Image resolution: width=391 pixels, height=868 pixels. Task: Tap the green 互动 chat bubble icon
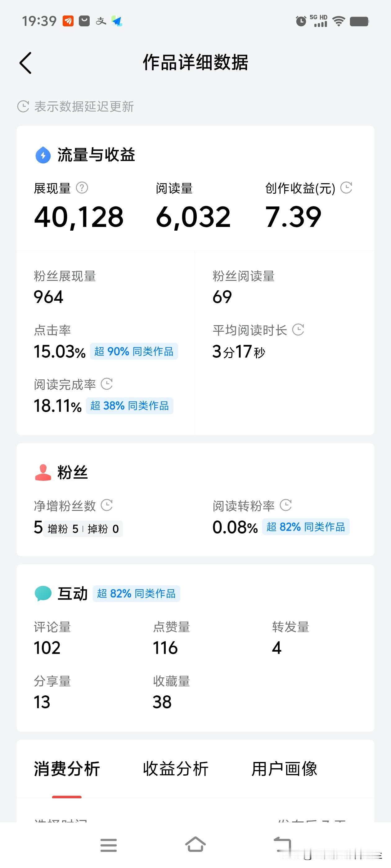point(43,594)
